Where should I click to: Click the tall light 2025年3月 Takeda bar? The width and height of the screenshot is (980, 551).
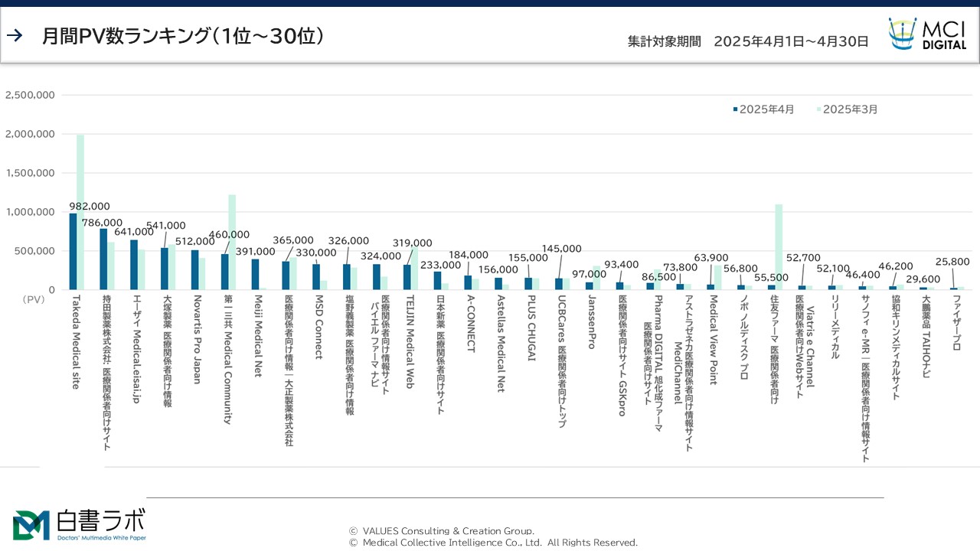pos(80,212)
